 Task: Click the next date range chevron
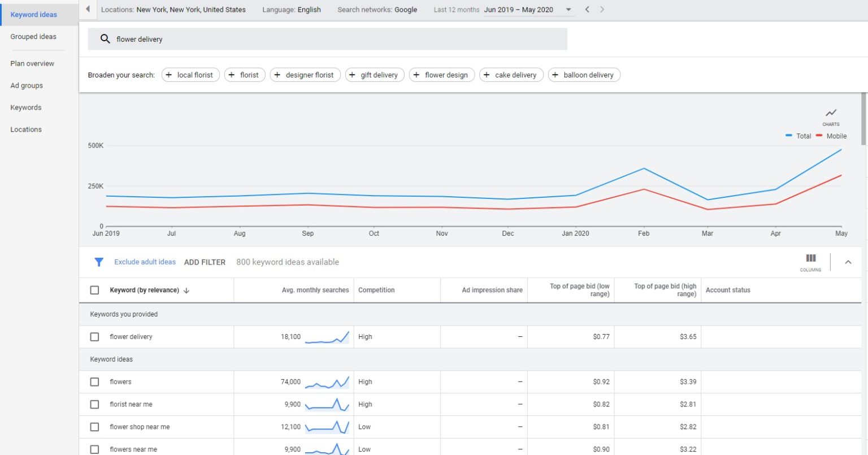click(x=601, y=10)
